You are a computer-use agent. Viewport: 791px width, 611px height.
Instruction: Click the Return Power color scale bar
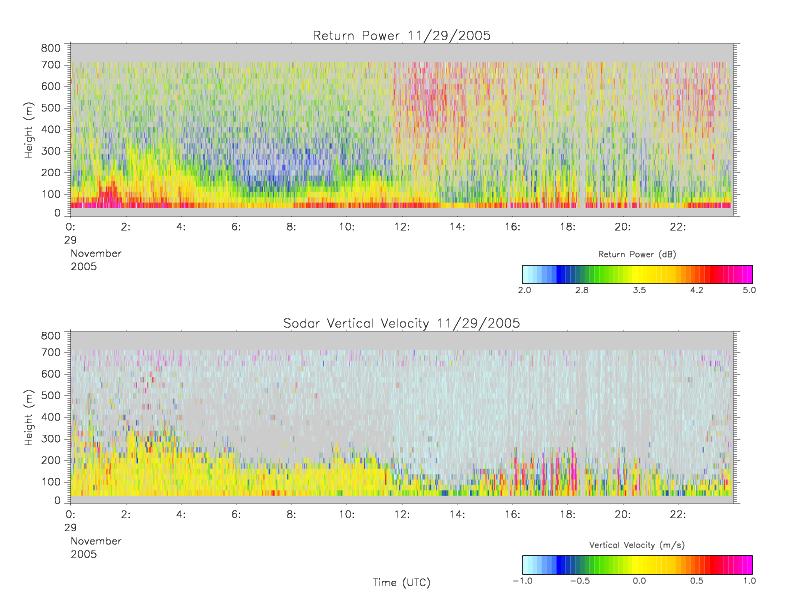(x=637, y=274)
